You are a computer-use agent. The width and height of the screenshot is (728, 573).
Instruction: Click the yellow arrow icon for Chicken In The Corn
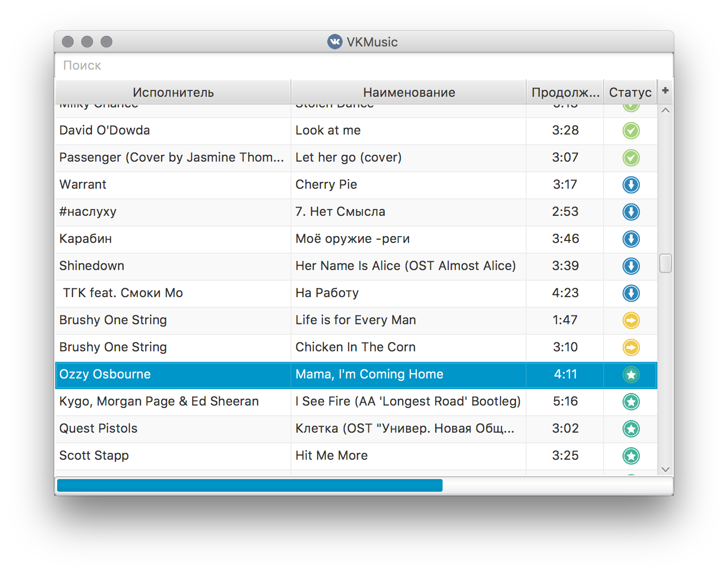coord(631,347)
